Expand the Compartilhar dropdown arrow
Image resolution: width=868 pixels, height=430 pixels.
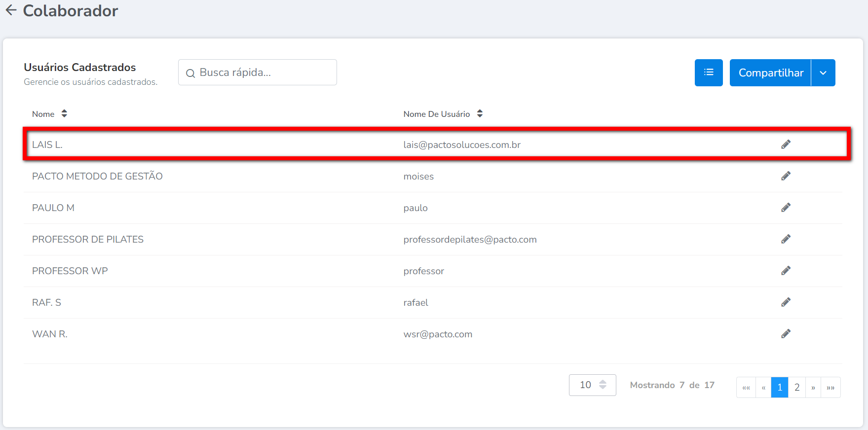[x=823, y=73]
